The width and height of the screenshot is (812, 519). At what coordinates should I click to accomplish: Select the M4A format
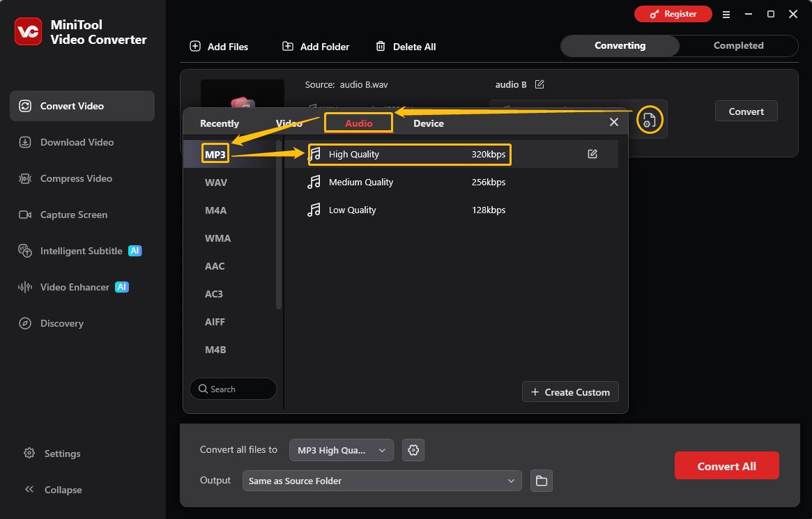(x=216, y=210)
